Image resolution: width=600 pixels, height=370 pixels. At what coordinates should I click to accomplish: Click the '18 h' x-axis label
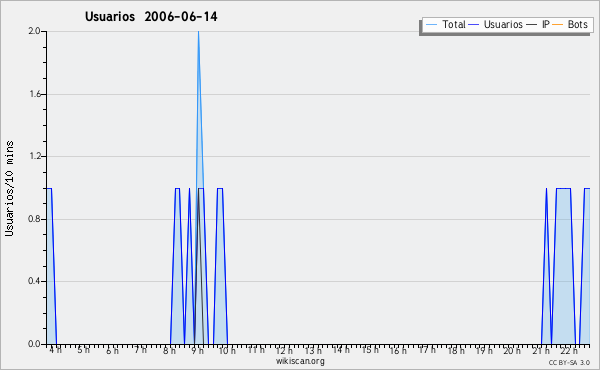pos(456,350)
